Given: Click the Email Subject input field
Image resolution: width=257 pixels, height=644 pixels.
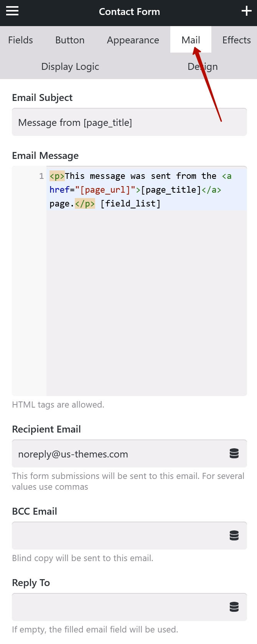Looking at the screenshot, I should (x=129, y=122).
